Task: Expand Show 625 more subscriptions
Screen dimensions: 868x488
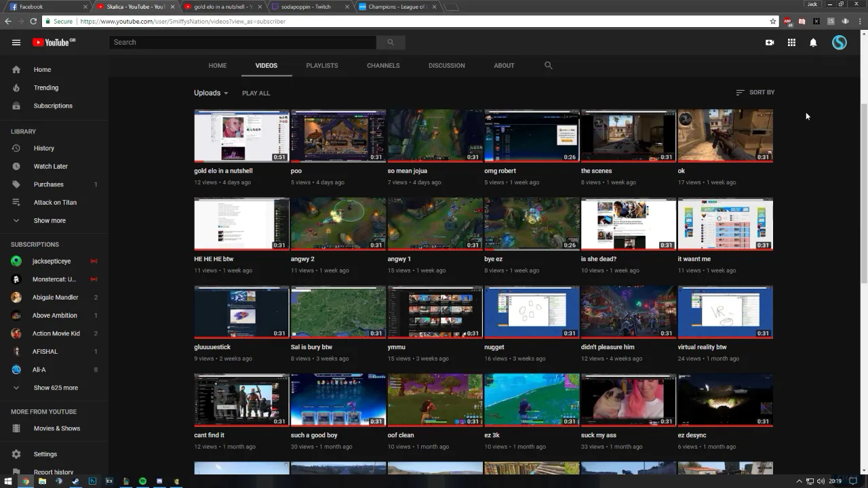Action: coord(54,388)
